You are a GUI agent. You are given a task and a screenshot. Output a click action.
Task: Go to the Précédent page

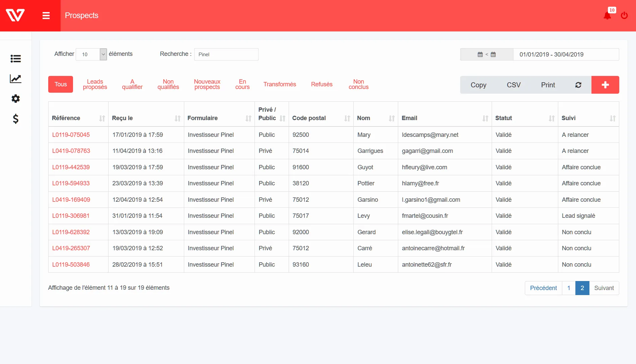point(543,288)
